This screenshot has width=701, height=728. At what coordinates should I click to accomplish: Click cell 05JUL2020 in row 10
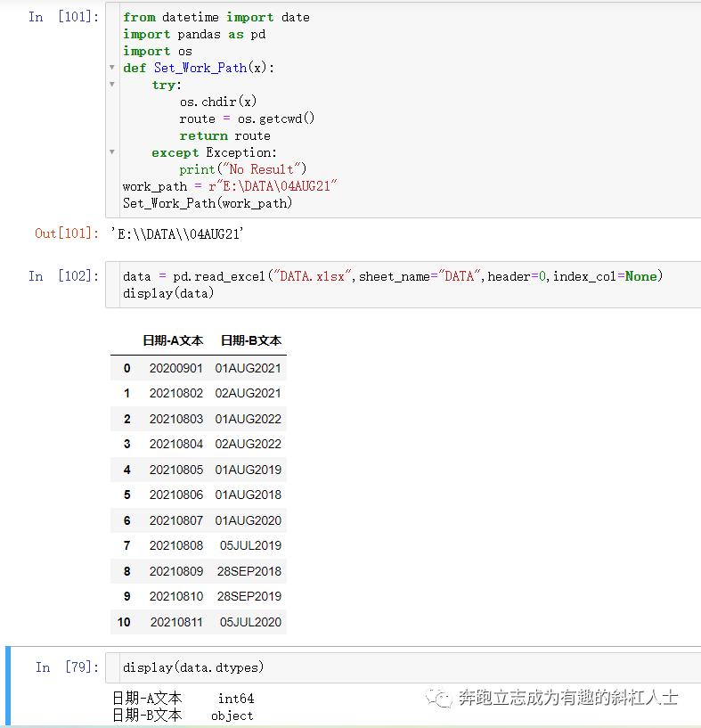click(x=250, y=622)
